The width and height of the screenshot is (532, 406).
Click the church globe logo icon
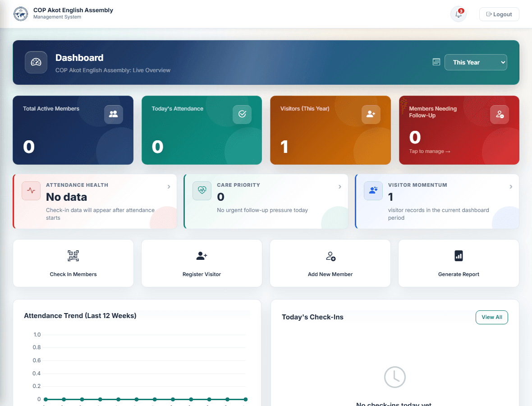[x=21, y=14]
